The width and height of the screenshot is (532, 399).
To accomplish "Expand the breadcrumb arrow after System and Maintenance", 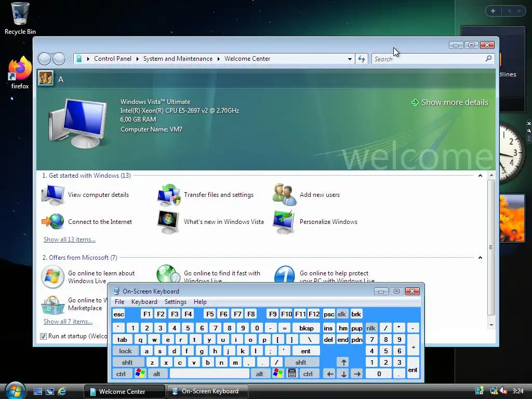I will (x=219, y=59).
